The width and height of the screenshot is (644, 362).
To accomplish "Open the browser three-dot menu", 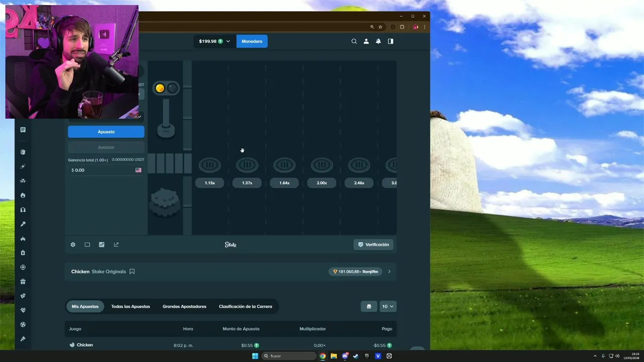I will [x=424, y=27].
